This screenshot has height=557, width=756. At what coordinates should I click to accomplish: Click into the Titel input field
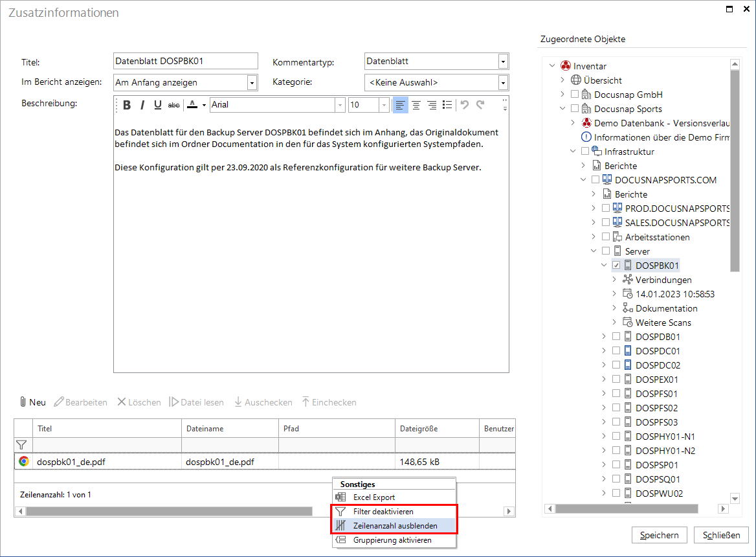(185, 62)
